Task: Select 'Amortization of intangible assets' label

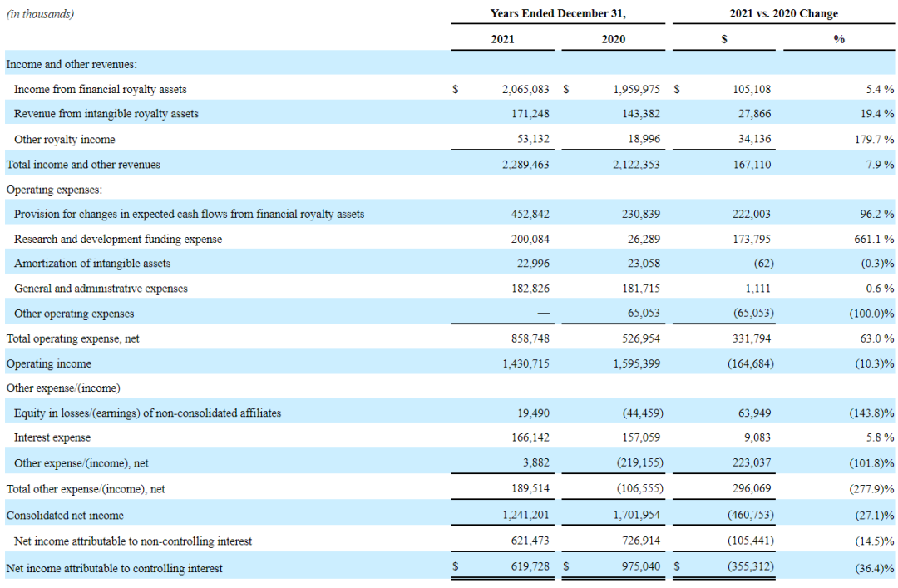Action: (92, 264)
